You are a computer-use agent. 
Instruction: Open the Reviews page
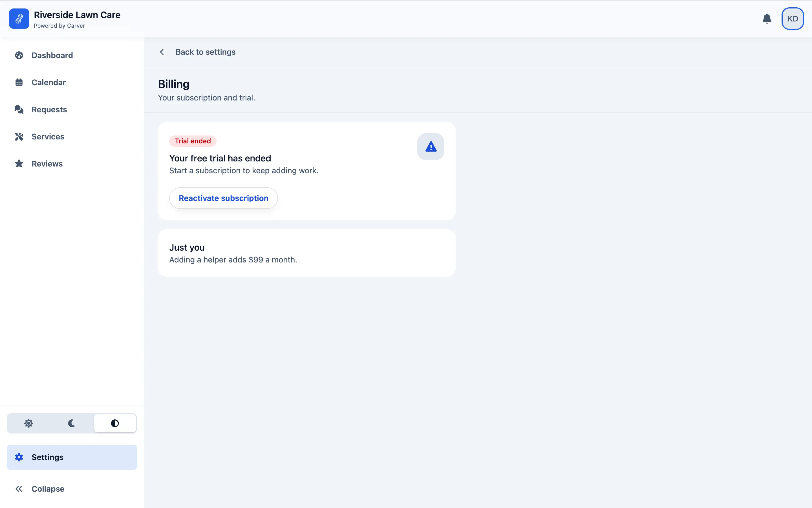(72, 164)
